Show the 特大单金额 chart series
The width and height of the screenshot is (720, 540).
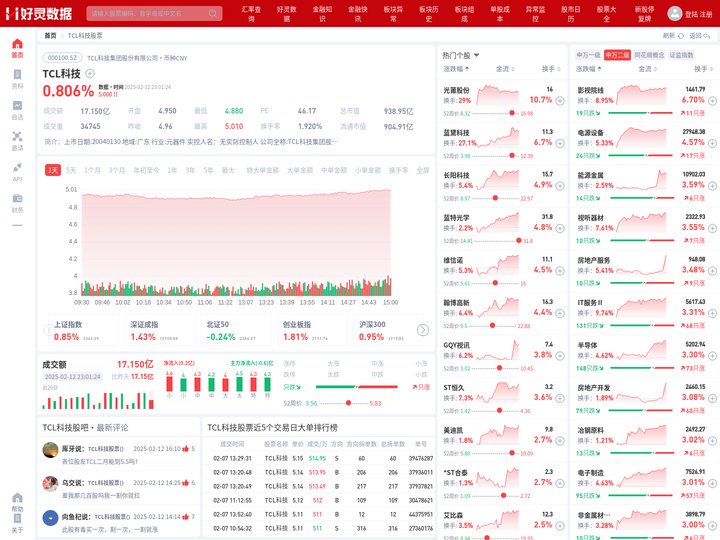tap(263, 170)
